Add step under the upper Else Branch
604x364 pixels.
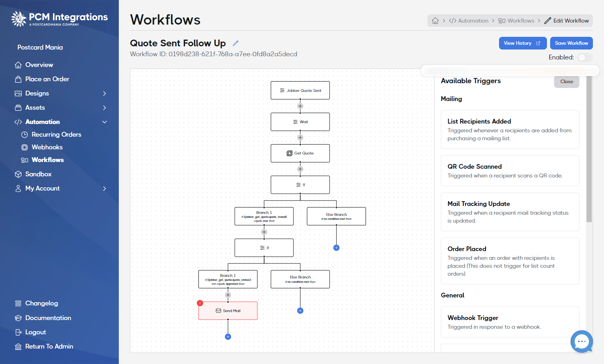tap(336, 248)
